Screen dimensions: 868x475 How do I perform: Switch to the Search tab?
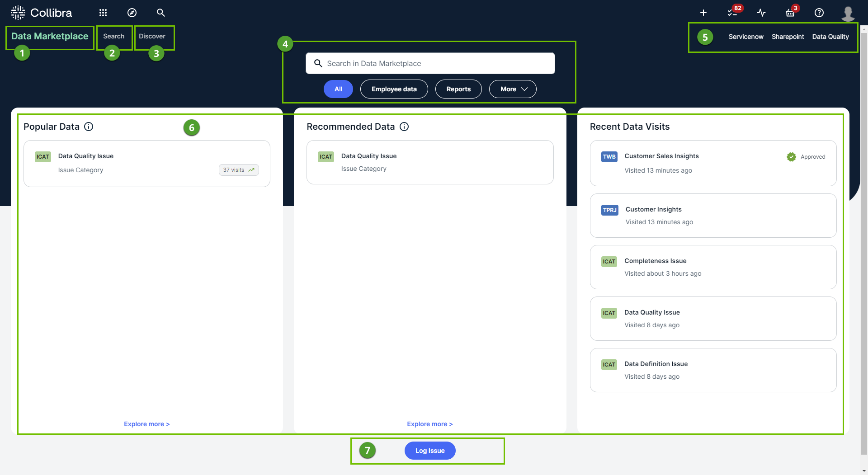pos(114,36)
